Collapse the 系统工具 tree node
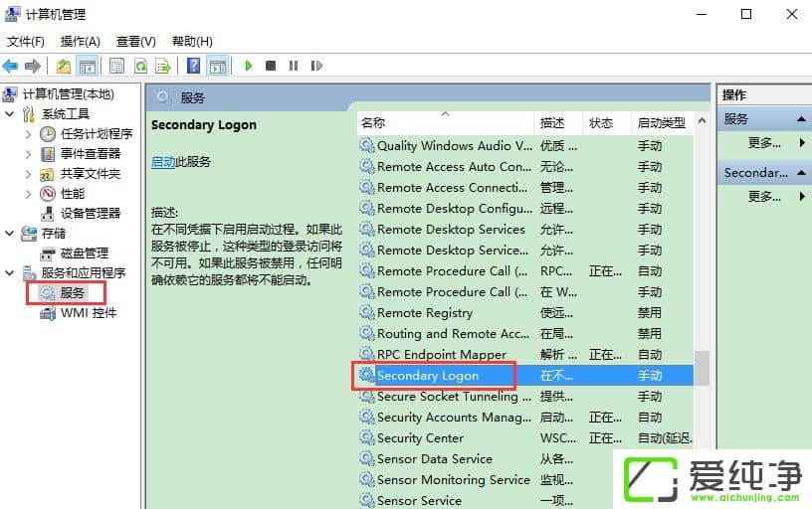Screen dimensions: 812x509 click(10, 114)
